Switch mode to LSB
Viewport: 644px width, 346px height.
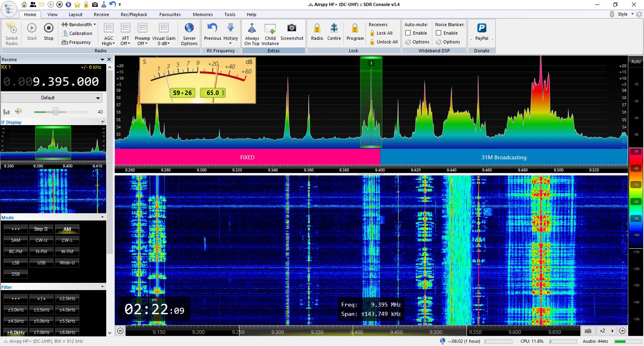click(16, 263)
